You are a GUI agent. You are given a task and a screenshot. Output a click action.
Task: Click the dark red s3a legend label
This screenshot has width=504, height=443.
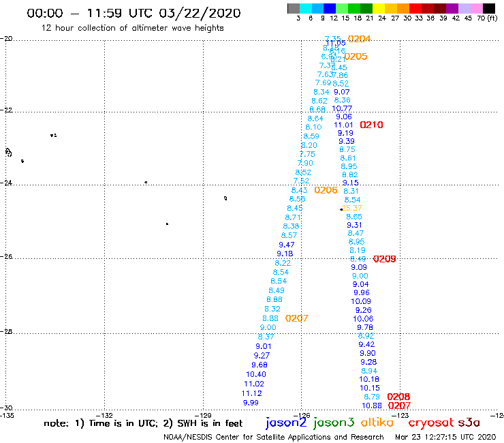point(469,423)
